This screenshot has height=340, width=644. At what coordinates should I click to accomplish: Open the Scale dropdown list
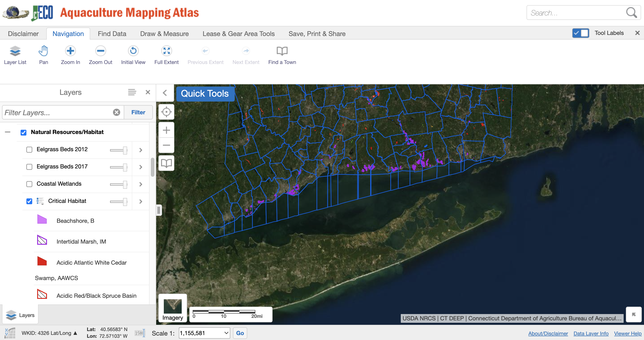(226, 333)
